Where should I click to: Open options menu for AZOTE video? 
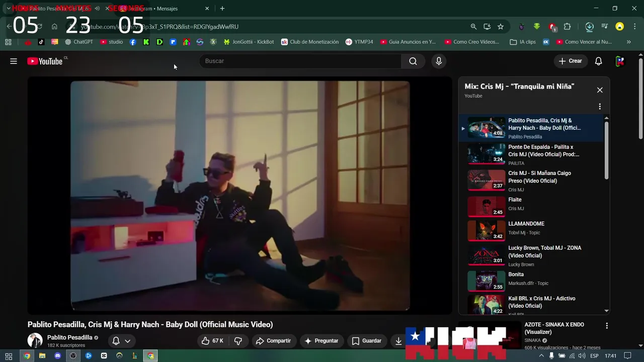[x=607, y=326]
